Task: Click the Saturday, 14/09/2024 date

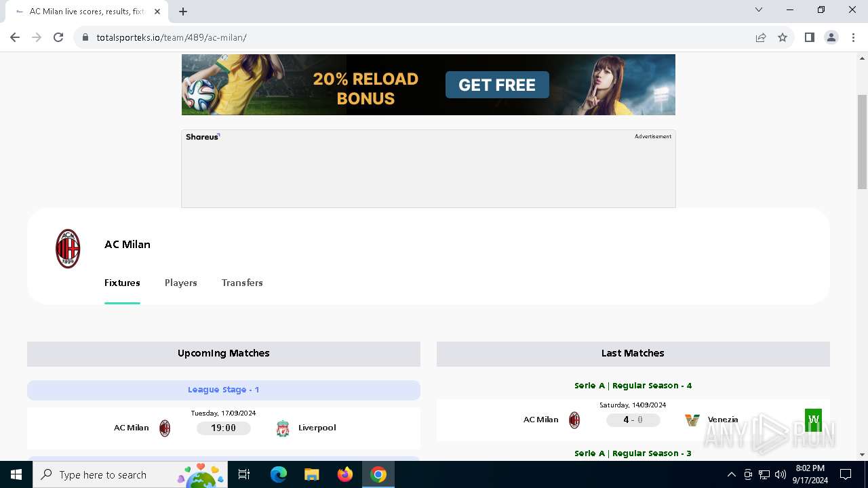Action: coord(633,405)
